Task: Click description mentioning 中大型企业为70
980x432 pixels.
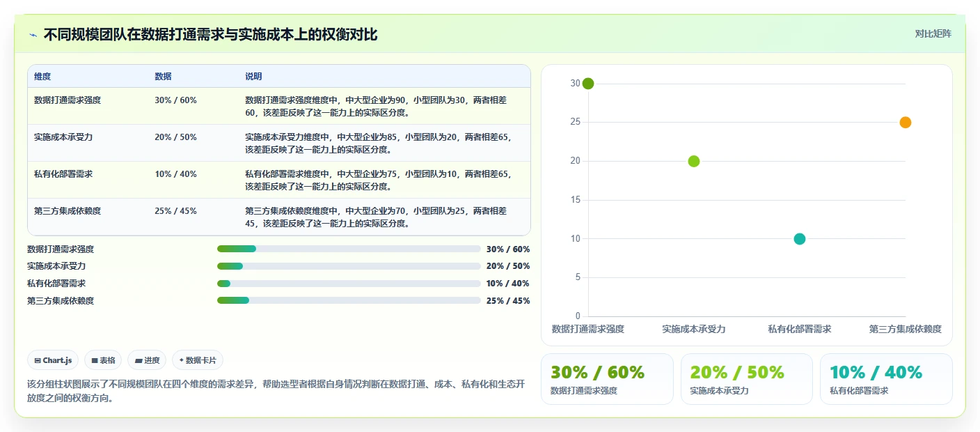Action: pos(377,217)
